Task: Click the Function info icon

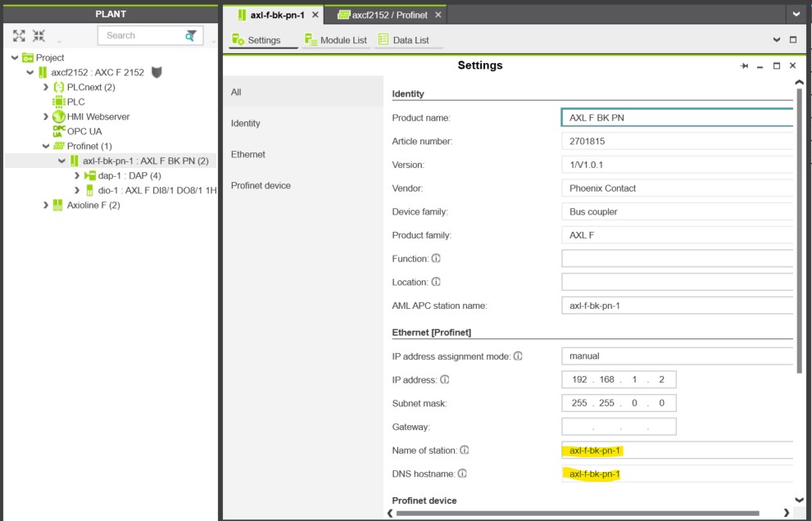Action: pos(436,258)
